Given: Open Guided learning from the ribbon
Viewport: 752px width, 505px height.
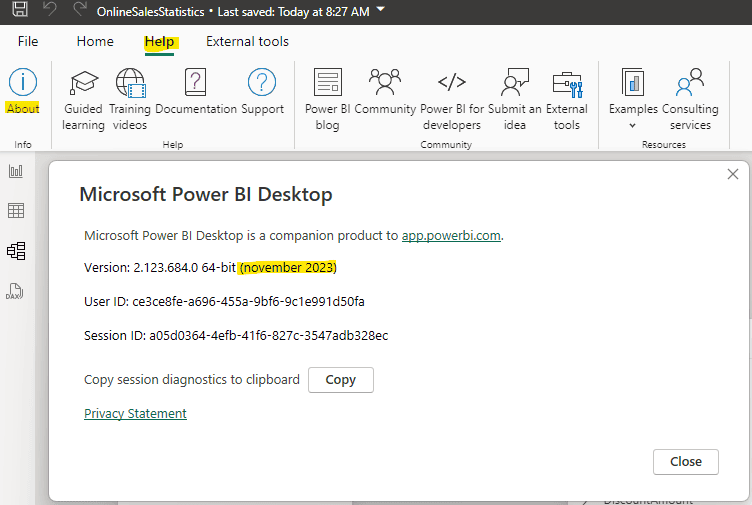Looking at the screenshot, I should click(83, 100).
